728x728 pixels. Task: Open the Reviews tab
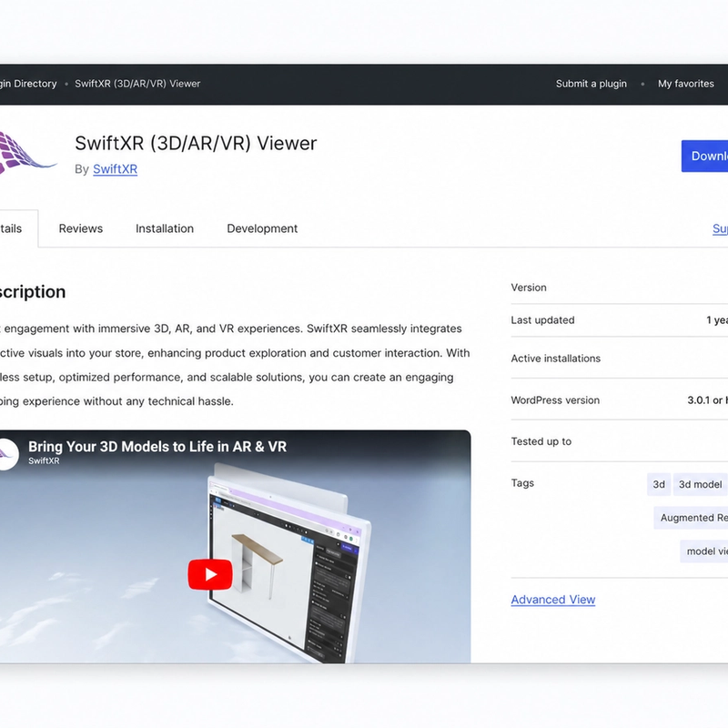[81, 228]
